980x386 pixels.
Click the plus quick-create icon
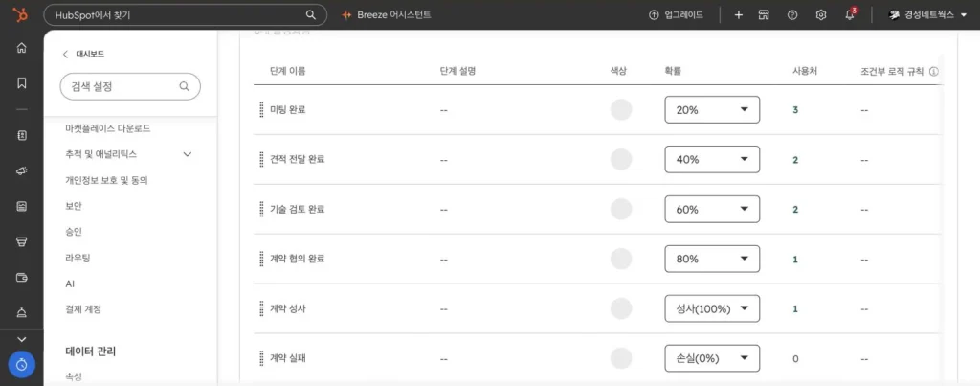[x=738, y=15]
